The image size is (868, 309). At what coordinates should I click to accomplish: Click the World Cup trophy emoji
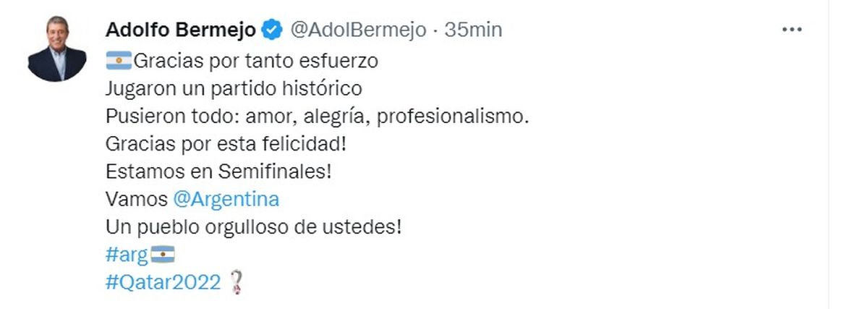pyautogui.click(x=236, y=282)
